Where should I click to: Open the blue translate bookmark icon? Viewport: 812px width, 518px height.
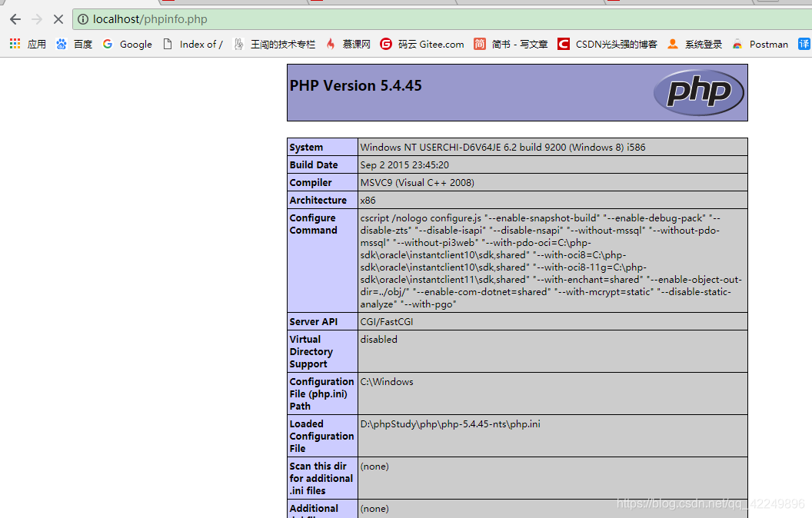pyautogui.click(x=804, y=44)
